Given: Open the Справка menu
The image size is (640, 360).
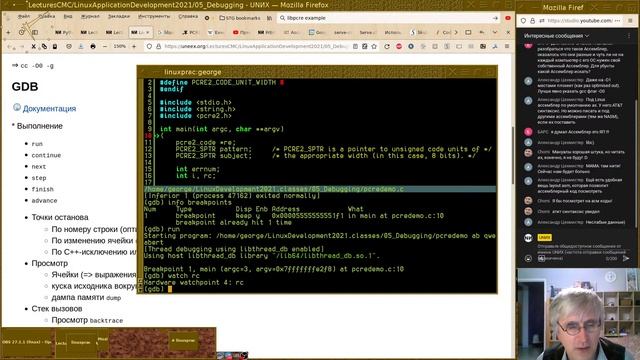Looking at the screenshot, I should click(188, 16).
